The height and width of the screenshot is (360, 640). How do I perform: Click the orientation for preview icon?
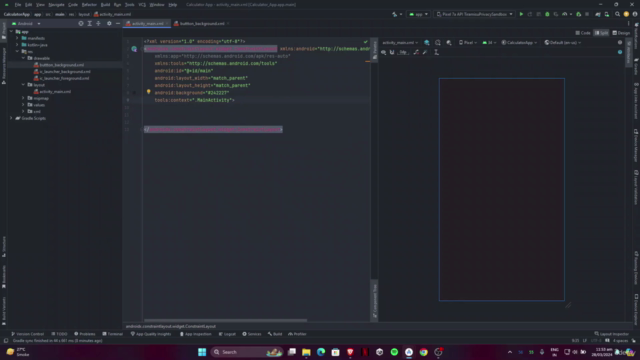[x=438, y=42]
